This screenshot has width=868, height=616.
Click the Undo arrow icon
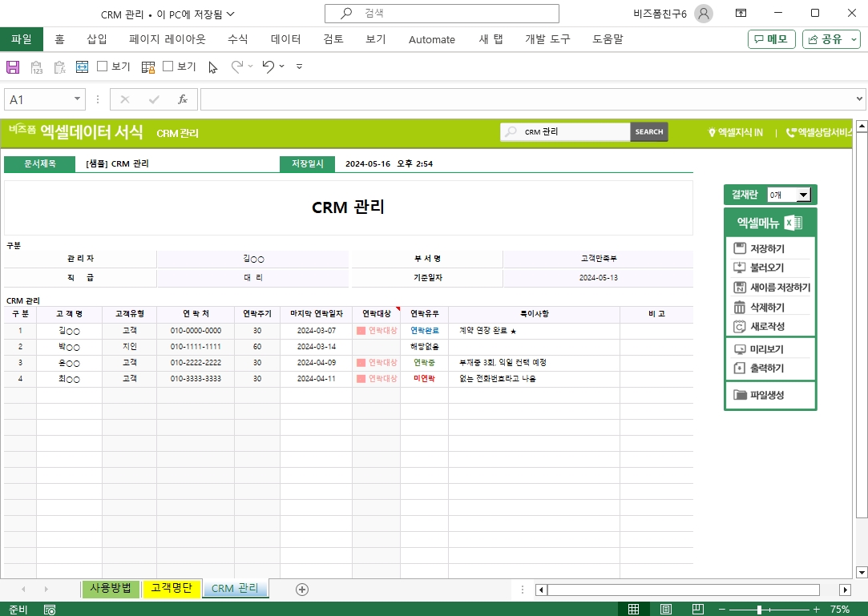point(268,67)
